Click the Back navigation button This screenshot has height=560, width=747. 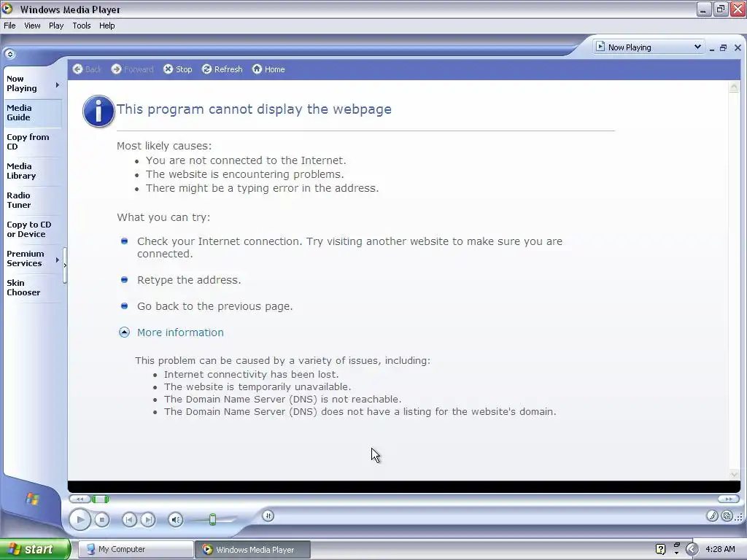pyautogui.click(x=88, y=69)
